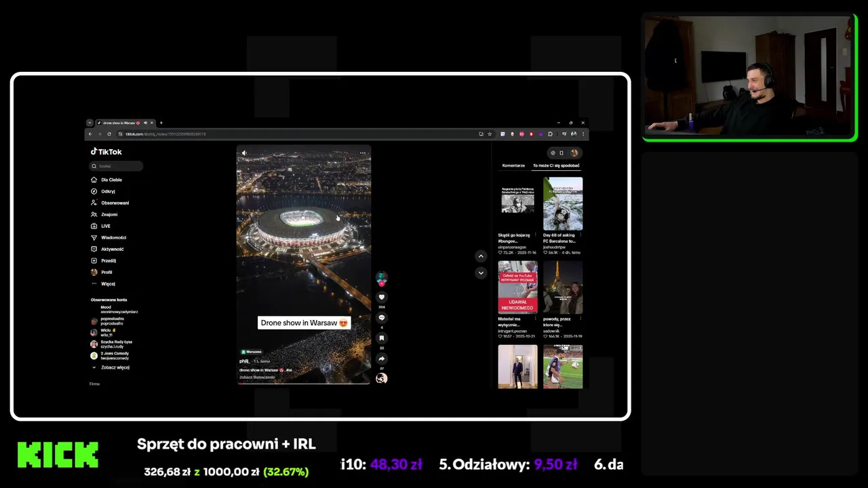Open the Odkryj explore page
Screen dimensions: 868x488
click(103, 191)
